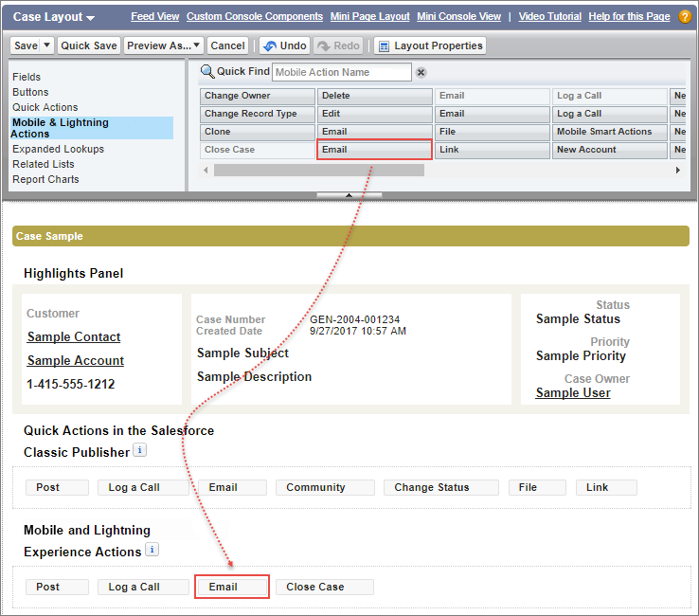Viewport: 699px width, 616px height.
Task: Click the palette scroll right arrow
Action: click(x=677, y=170)
